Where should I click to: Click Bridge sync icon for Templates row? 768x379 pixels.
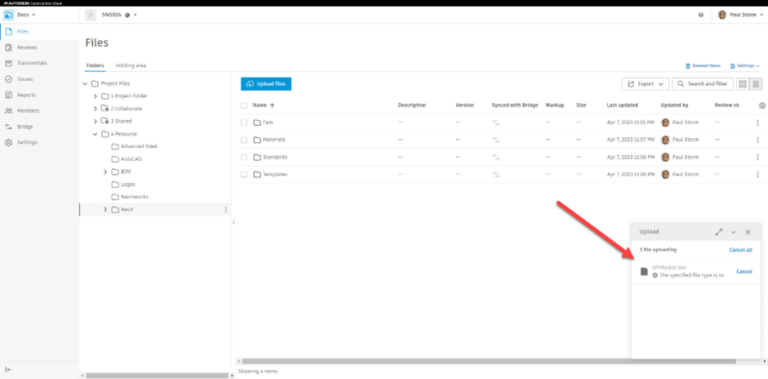[x=496, y=174]
